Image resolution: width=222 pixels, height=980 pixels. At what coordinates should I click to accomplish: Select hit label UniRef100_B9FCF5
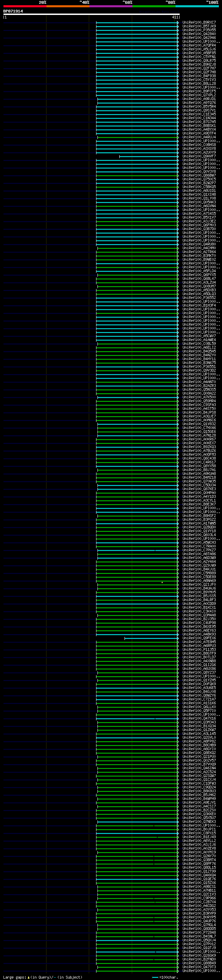click(x=199, y=91)
